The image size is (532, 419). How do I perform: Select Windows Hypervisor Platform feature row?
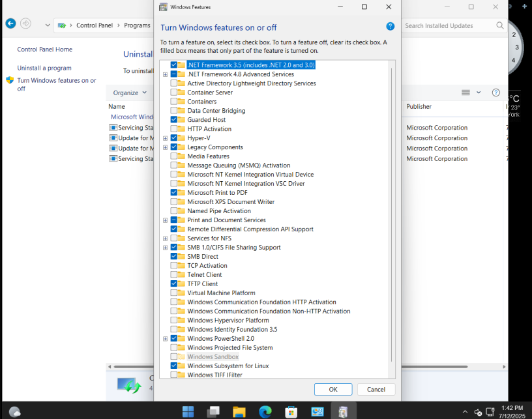(228, 321)
